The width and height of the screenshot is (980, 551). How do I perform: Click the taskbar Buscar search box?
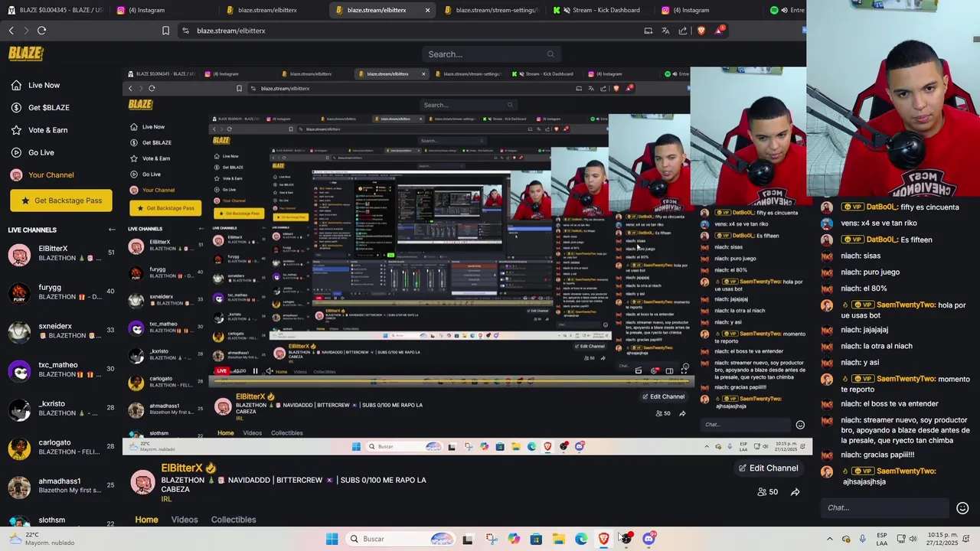click(x=401, y=539)
